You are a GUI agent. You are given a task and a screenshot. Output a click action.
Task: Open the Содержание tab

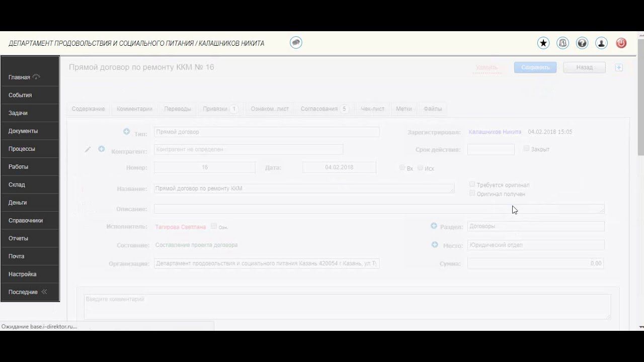(x=88, y=109)
